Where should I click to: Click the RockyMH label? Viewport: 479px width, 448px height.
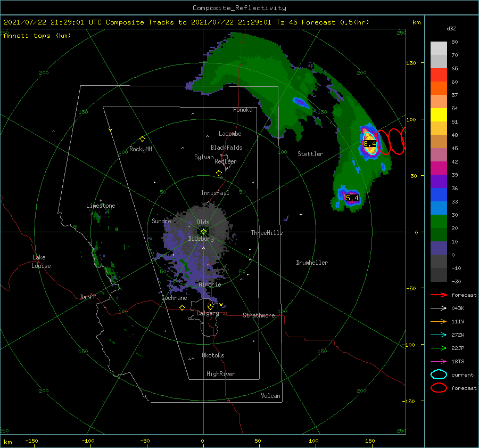point(141,149)
